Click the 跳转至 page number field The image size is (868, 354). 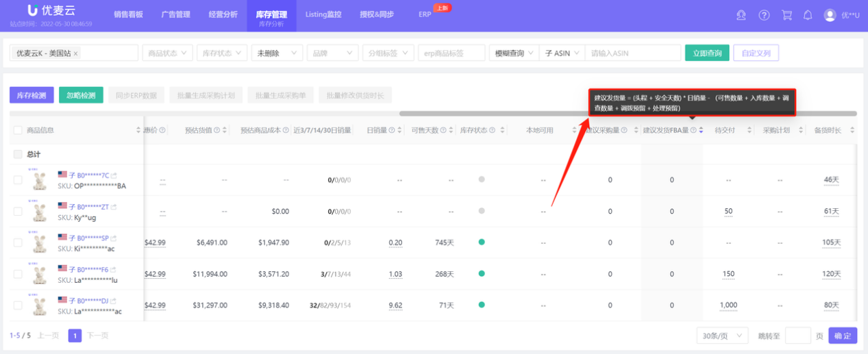tap(797, 336)
